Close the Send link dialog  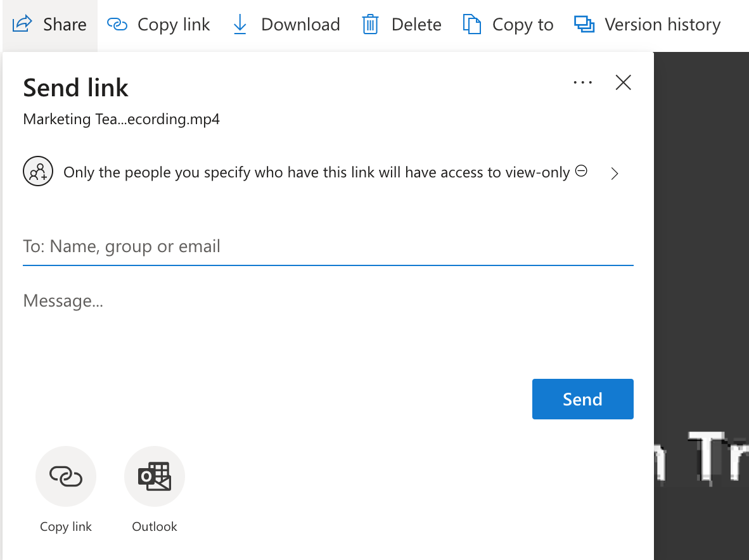[624, 82]
